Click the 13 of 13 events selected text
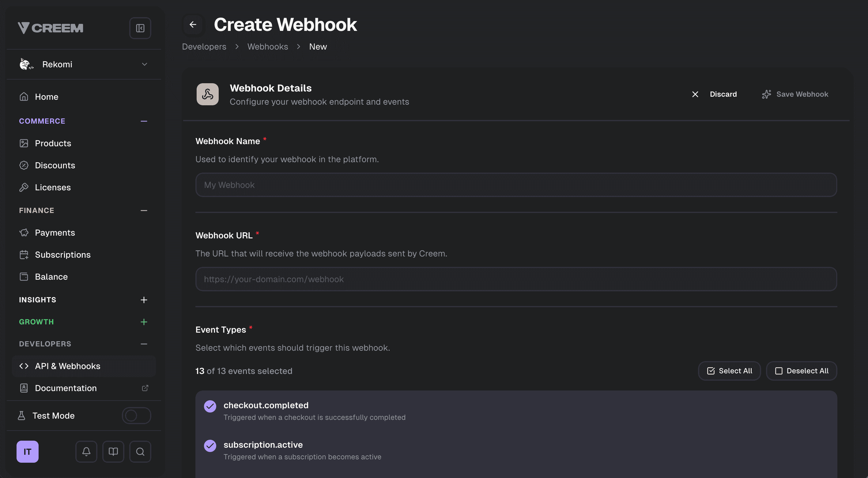 pos(244,371)
